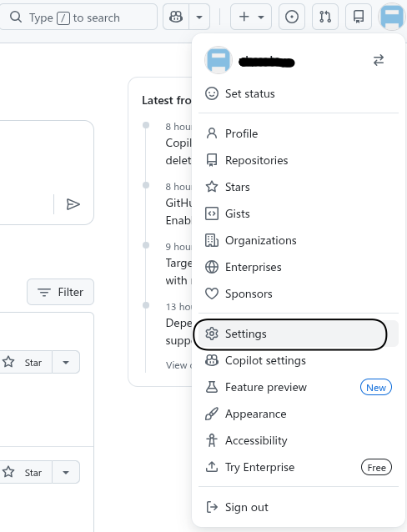Open the Copilot chat icon in header
This screenshot has height=532, width=407.
pyautogui.click(x=176, y=17)
